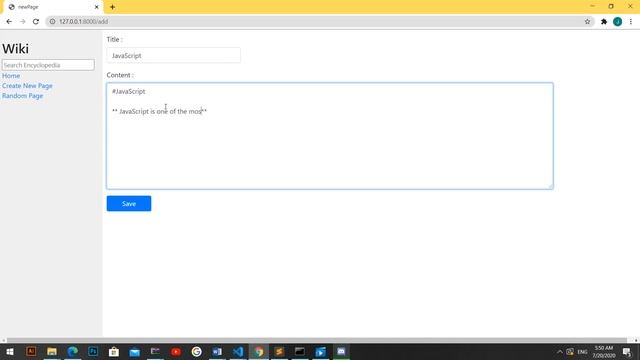Open the taskbar clock and date

[604, 352]
